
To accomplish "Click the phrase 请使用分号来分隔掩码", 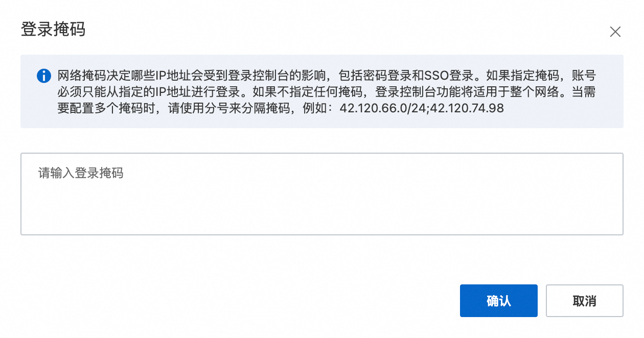I will coord(228,109).
